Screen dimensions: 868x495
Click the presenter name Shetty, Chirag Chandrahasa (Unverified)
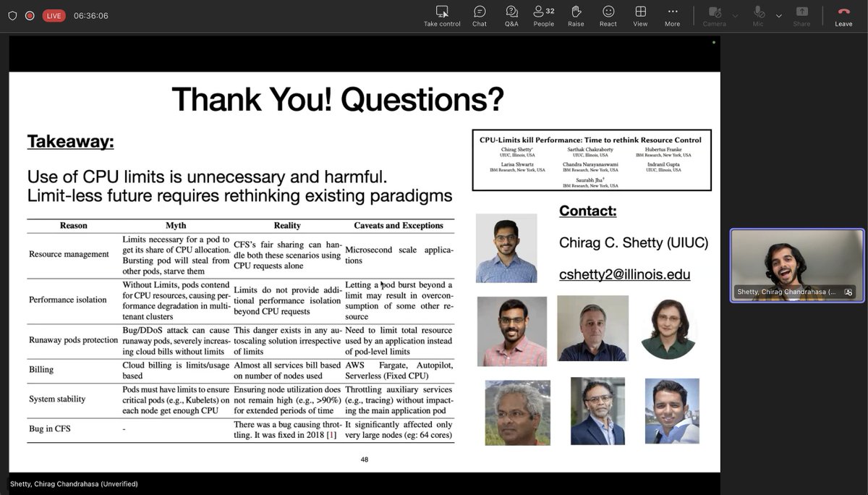pos(74,483)
